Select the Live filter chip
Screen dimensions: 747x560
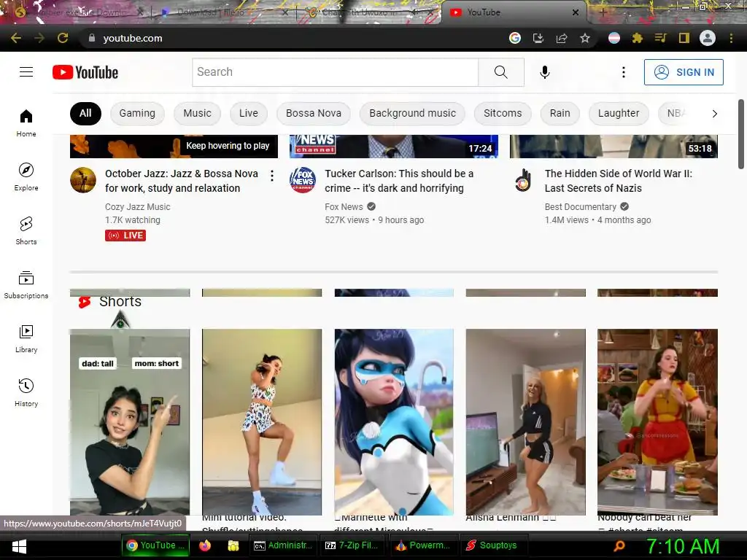pyautogui.click(x=249, y=113)
